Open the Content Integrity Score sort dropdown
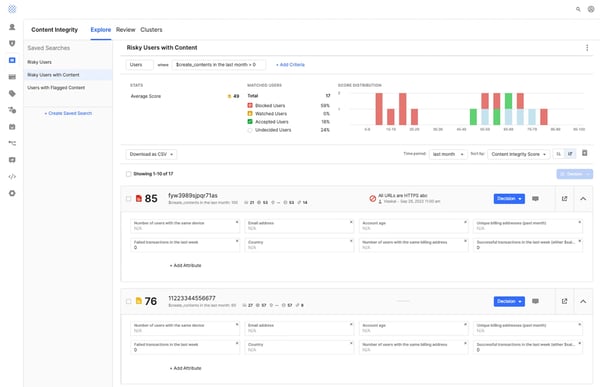600x387 pixels. point(518,154)
